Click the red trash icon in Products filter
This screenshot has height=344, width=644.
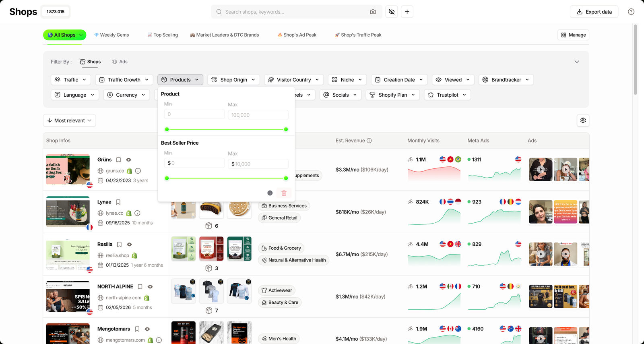284,193
